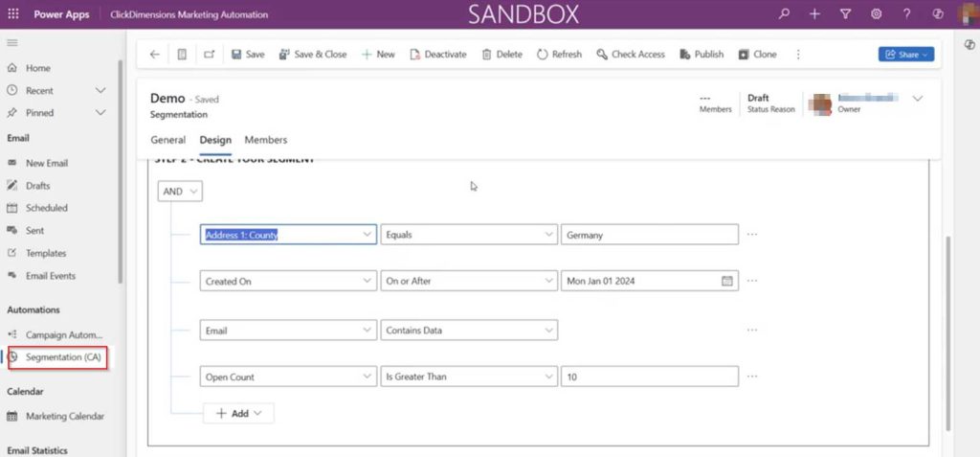Image resolution: width=980 pixels, height=457 pixels.
Task: Click the open record set form icon
Action: [182, 55]
